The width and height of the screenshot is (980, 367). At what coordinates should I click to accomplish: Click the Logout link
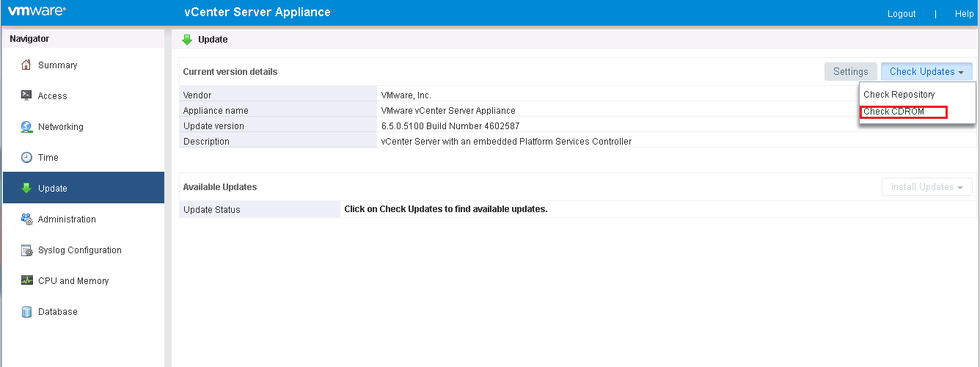click(x=902, y=14)
